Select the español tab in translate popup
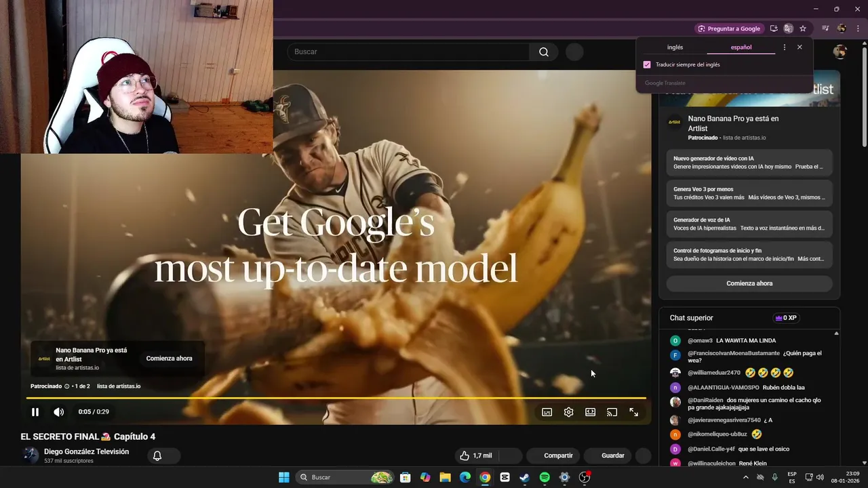This screenshot has height=488, width=868. [741, 47]
